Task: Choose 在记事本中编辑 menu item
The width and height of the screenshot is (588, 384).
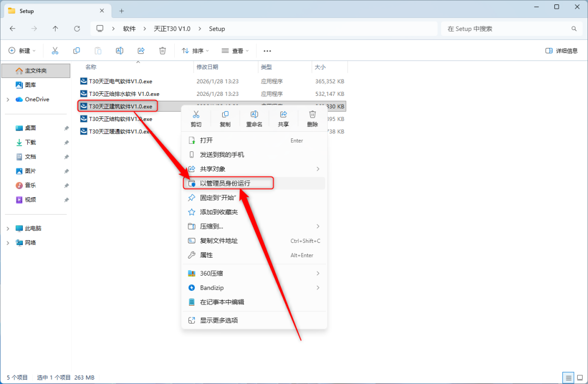Action: tap(254, 302)
